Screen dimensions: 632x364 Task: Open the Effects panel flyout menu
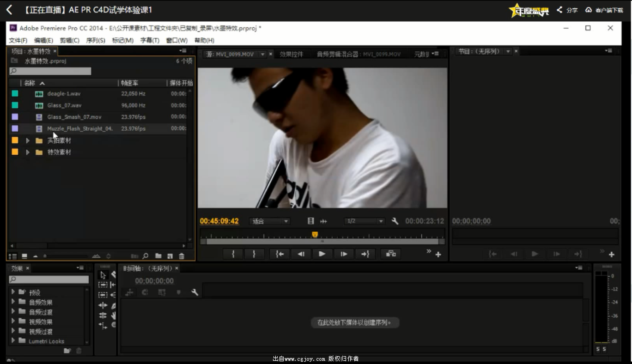click(x=80, y=268)
